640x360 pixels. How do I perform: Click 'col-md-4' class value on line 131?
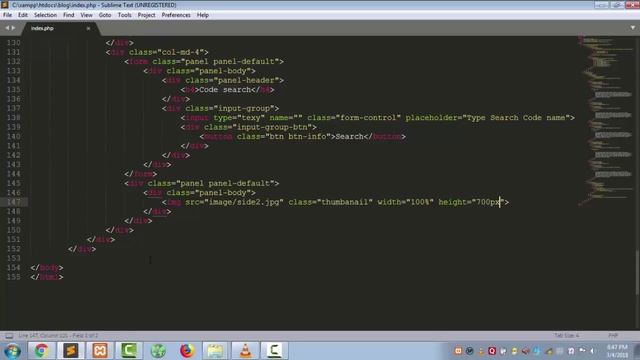[180, 52]
